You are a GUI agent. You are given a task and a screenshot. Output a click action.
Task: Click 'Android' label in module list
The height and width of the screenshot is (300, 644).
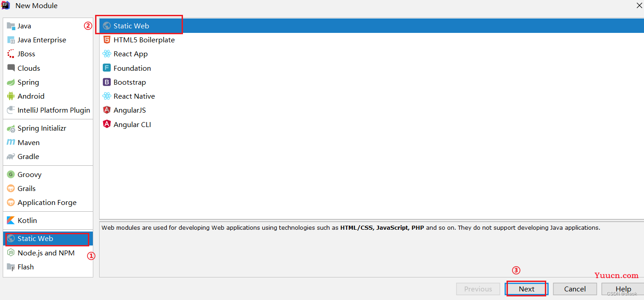[31, 96]
